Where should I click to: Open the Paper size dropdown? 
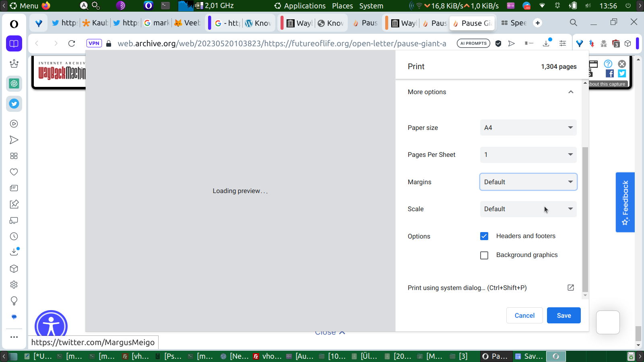[x=528, y=128]
